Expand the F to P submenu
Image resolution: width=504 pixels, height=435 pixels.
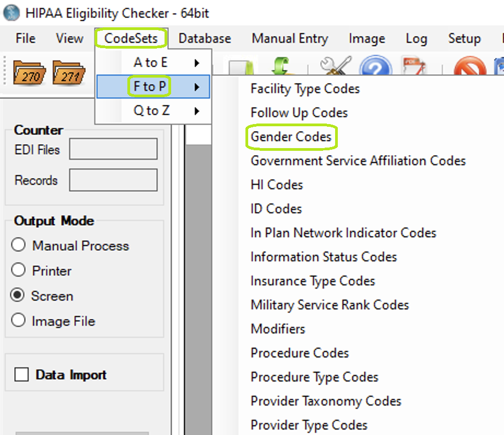coord(153,86)
